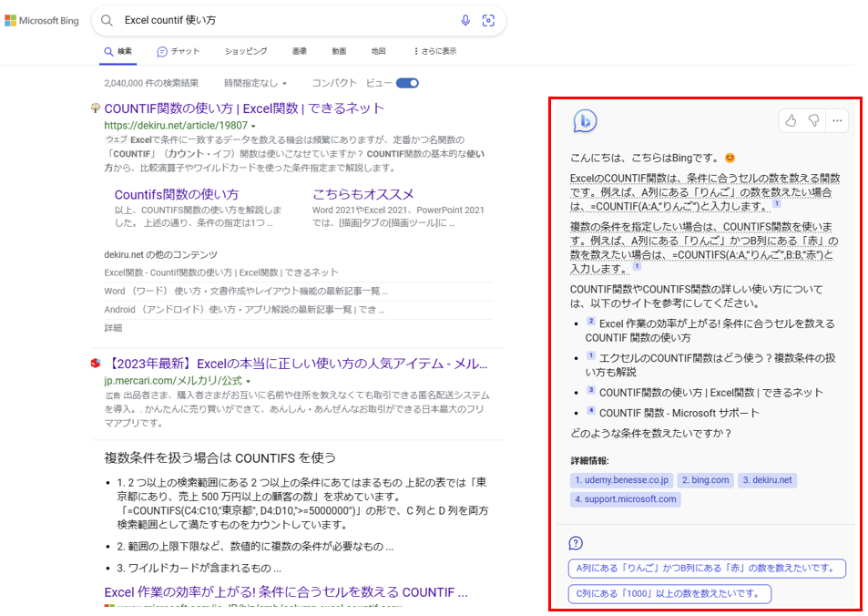
Task: Click the dekiru.net favicon beside first result
Action: [96, 108]
